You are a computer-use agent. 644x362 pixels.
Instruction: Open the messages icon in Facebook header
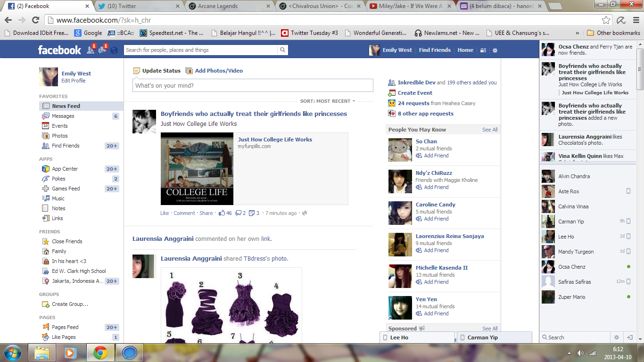coord(102,50)
